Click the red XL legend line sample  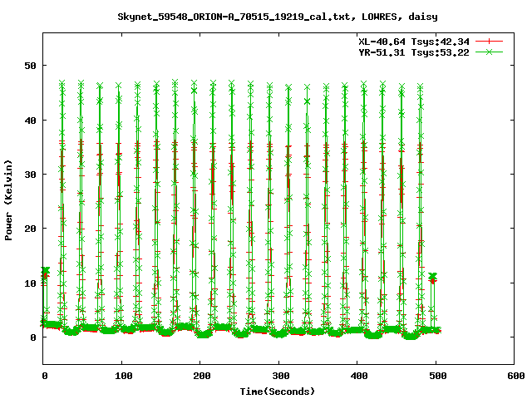pyautogui.click(x=489, y=42)
